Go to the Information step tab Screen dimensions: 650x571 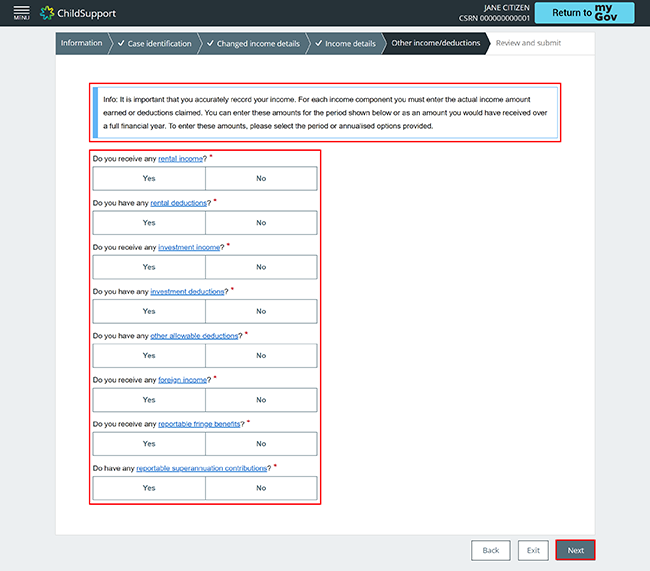click(81, 43)
